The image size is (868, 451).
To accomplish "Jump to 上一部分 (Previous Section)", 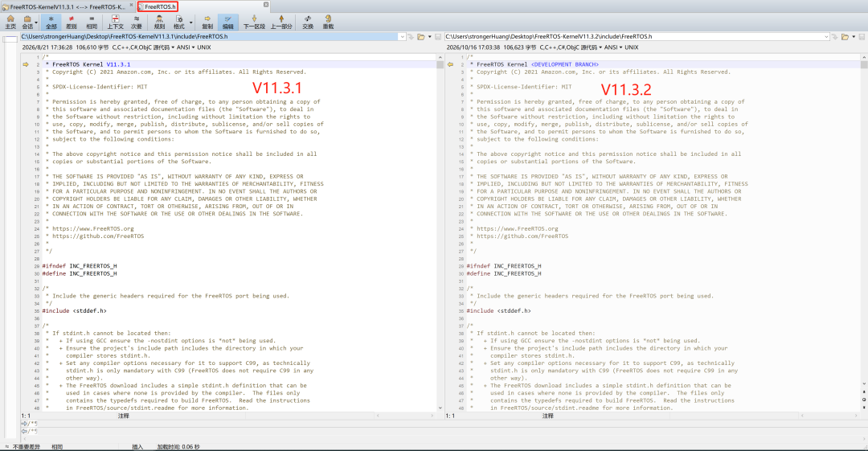I will [281, 23].
